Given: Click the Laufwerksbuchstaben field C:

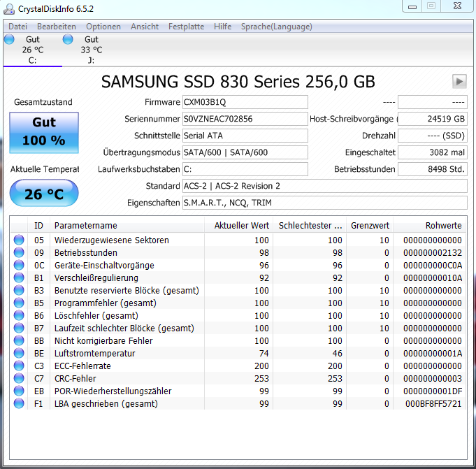Looking at the screenshot, I should [245, 169].
